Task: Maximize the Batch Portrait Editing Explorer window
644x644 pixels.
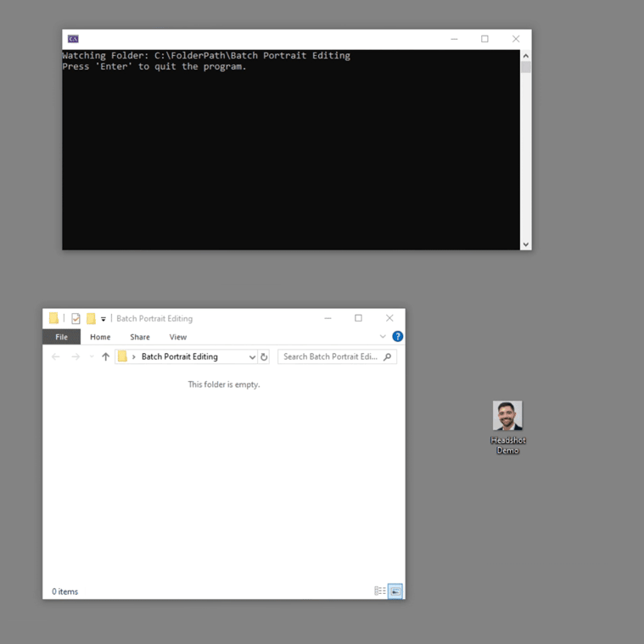Action: [359, 318]
